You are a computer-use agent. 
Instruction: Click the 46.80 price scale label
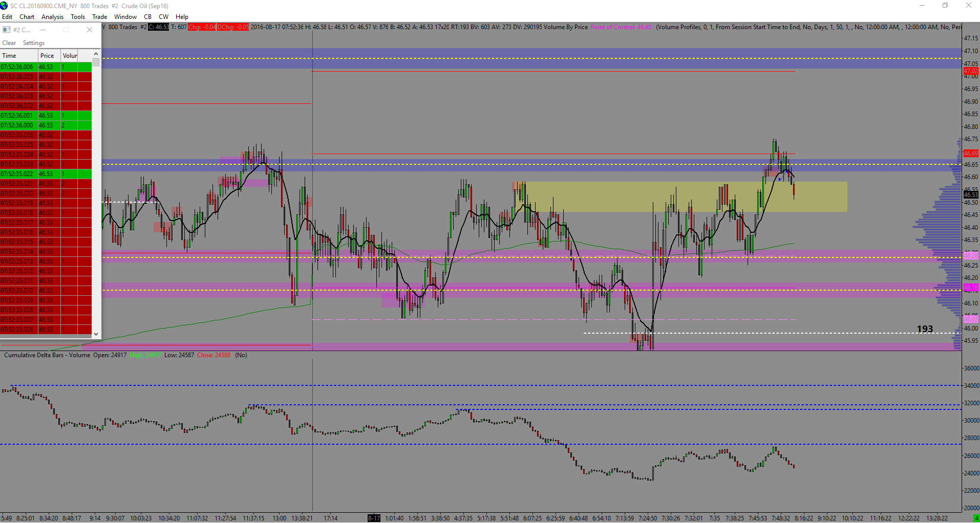(x=971, y=127)
